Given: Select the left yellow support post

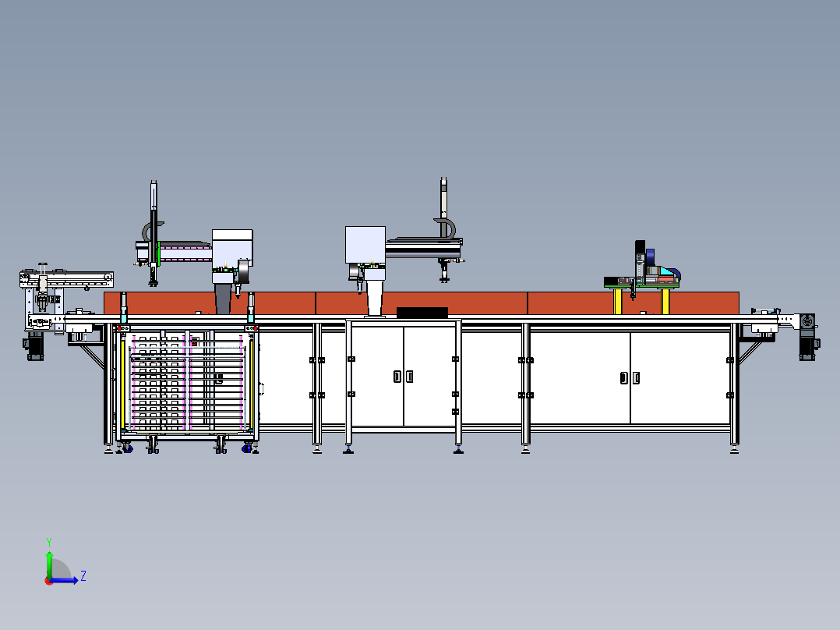Looking at the screenshot, I should pyautogui.click(x=618, y=301).
